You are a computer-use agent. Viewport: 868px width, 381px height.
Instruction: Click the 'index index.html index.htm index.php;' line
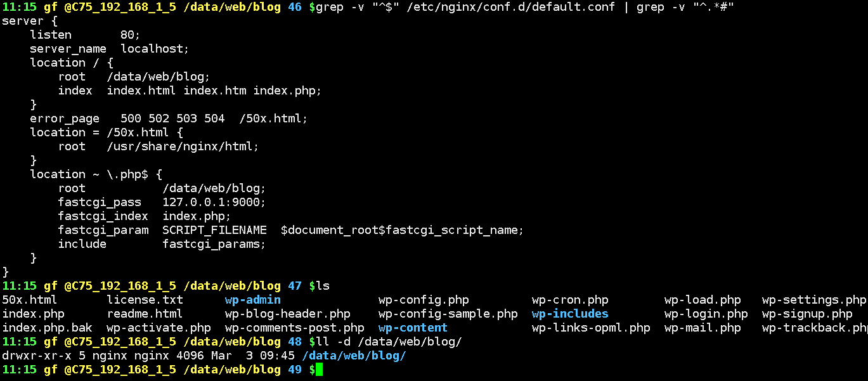pos(190,91)
